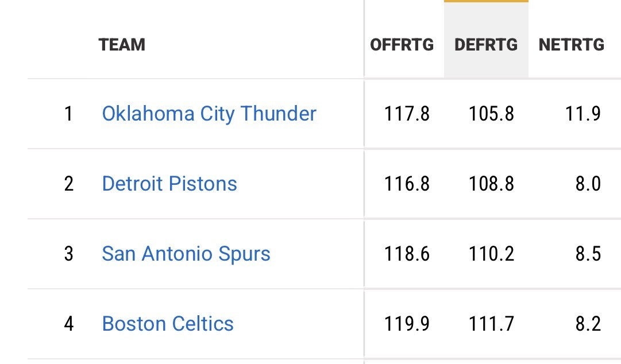Sort the table by TEAM column header
The width and height of the screenshot is (621, 364).
pyautogui.click(x=122, y=45)
